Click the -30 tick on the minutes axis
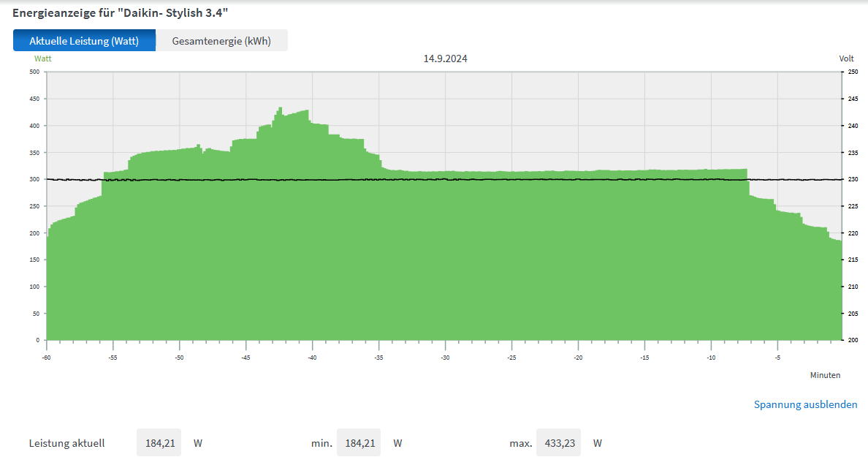Screen dimensions: 868x457 445,358
